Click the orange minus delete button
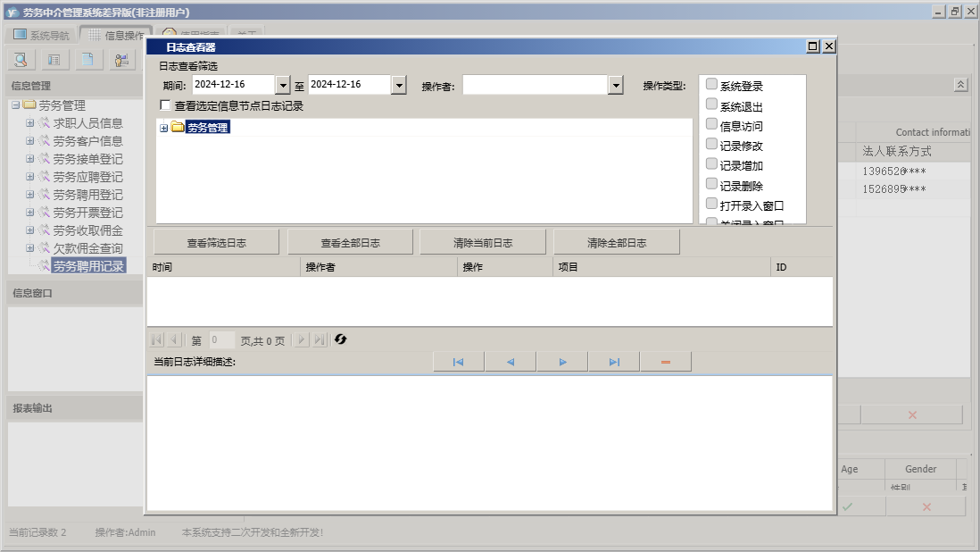The height and width of the screenshot is (552, 980). click(x=666, y=362)
